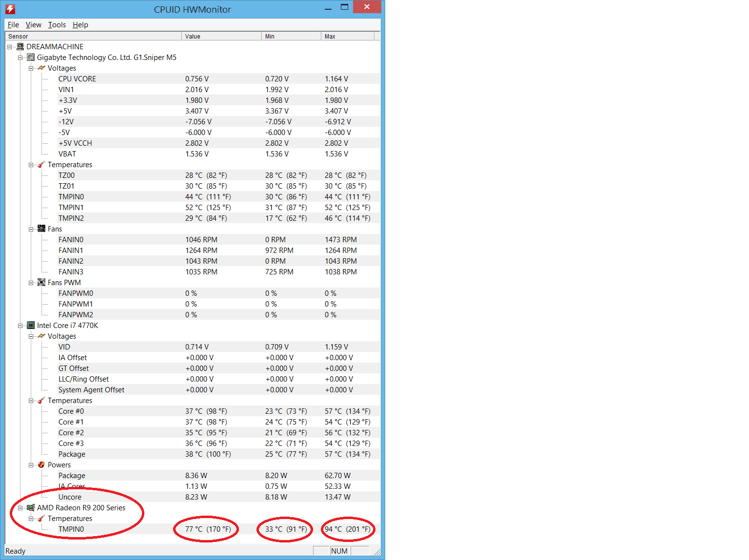Collapse the motherboard Voltages group
This screenshot has width=749, height=560.
coord(31,68)
